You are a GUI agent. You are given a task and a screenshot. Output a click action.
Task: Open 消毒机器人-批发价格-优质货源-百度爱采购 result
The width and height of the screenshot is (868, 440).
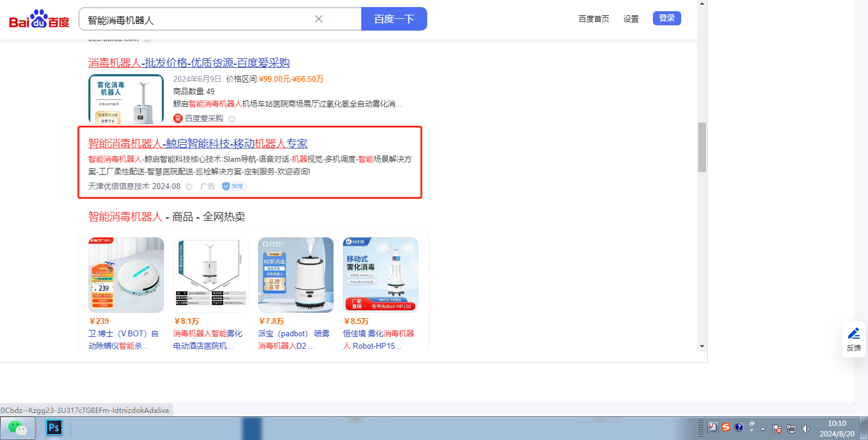point(189,63)
